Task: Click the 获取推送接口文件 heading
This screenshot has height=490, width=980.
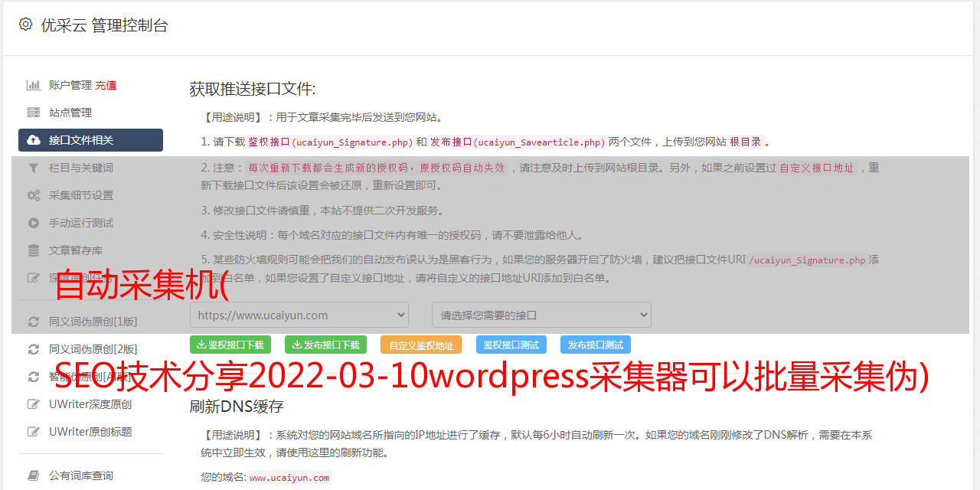Action: pyautogui.click(x=253, y=89)
